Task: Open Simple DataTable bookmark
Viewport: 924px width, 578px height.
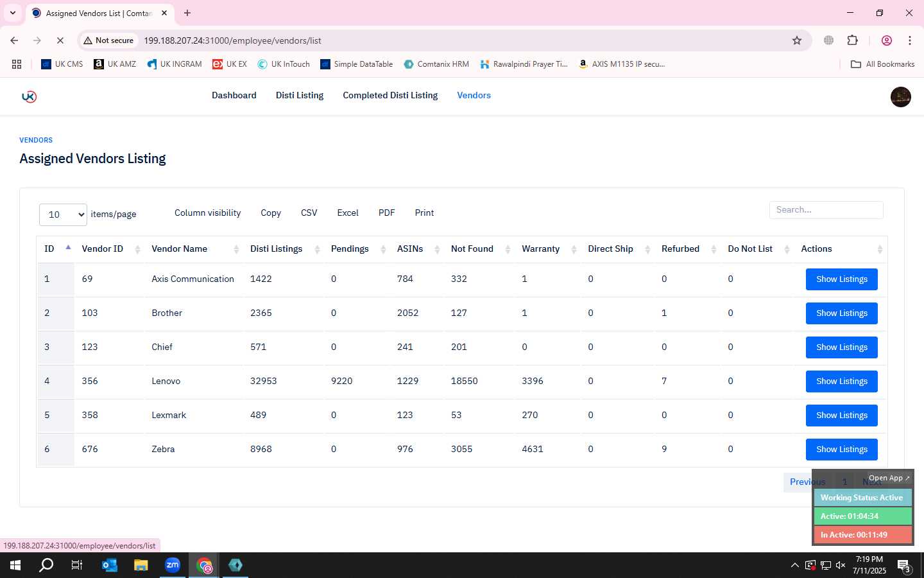Action: pyautogui.click(x=357, y=64)
